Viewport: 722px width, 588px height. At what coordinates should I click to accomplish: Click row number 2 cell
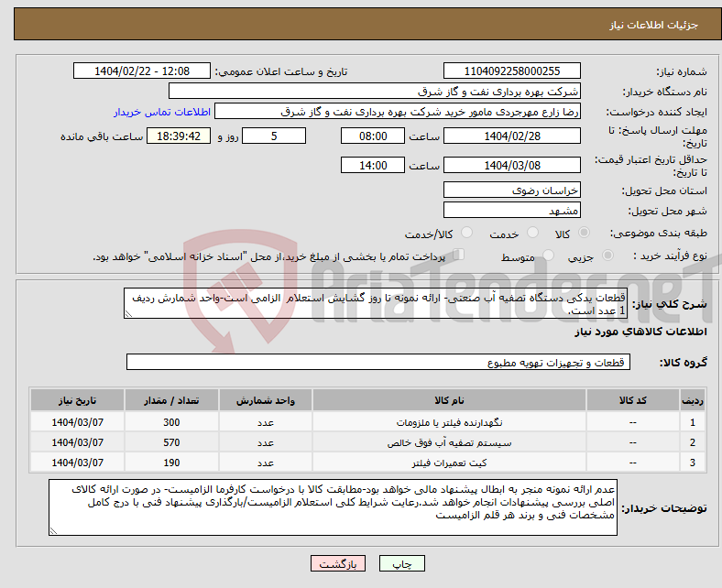(x=693, y=442)
